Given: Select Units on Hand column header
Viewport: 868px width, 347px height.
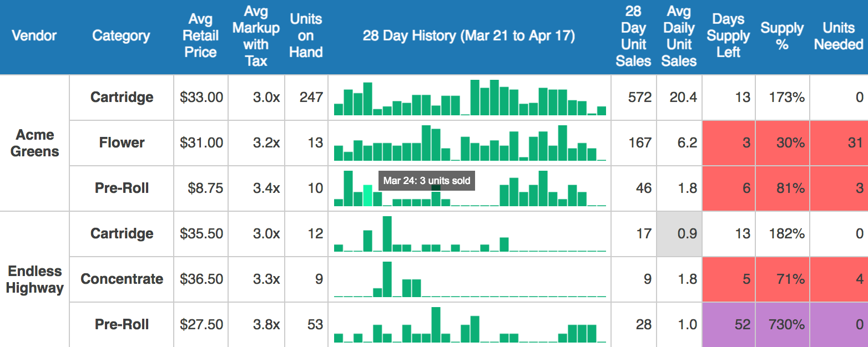Looking at the screenshot, I should coord(306,36).
